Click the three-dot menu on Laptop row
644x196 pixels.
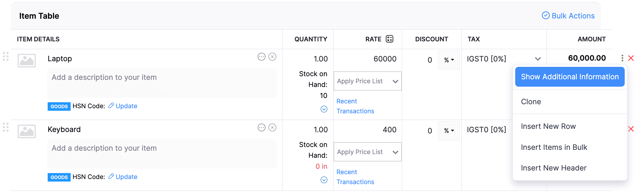(x=622, y=58)
